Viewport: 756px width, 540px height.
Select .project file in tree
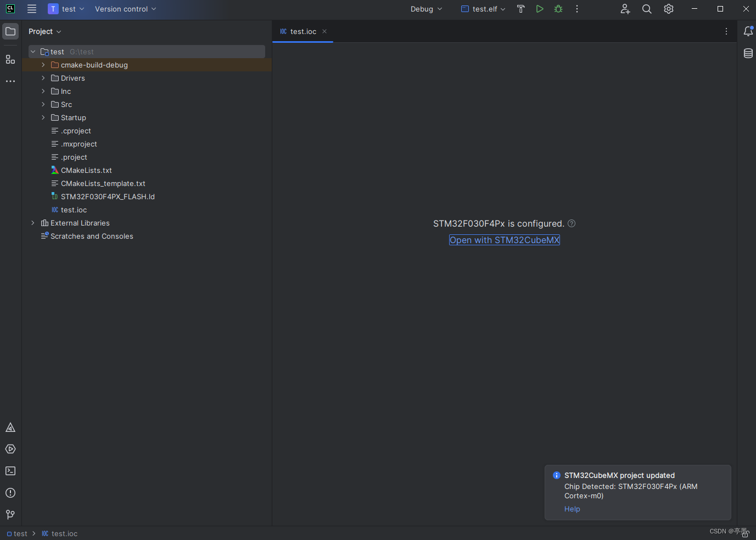click(74, 157)
